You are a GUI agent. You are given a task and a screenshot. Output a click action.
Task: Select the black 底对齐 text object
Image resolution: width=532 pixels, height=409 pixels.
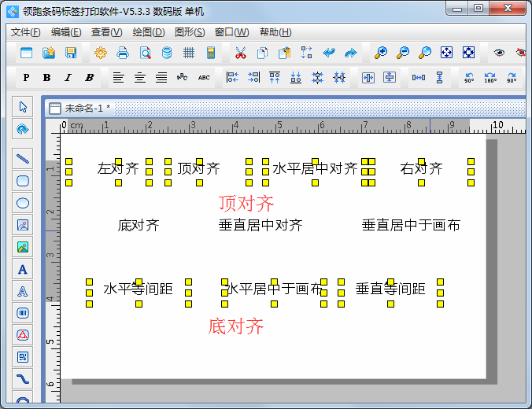139,225
